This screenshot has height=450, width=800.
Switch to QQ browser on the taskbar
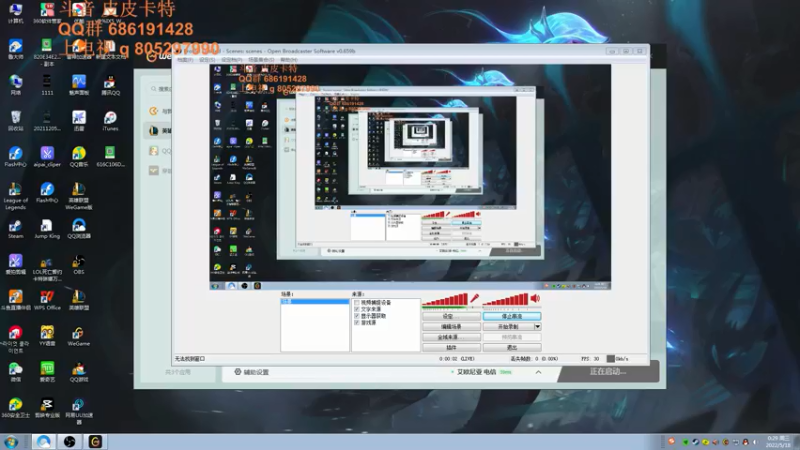coord(43,442)
